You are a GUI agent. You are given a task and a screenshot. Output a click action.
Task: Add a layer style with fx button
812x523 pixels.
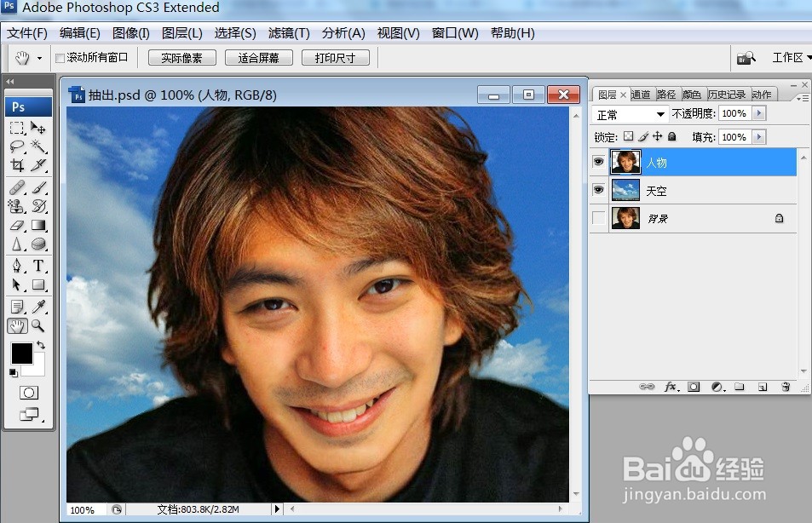(x=671, y=387)
